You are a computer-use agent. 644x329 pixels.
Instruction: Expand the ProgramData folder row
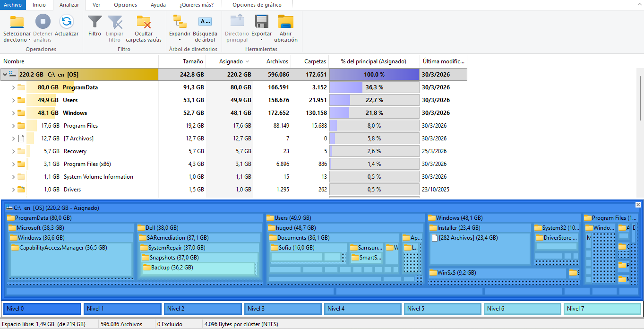click(13, 87)
